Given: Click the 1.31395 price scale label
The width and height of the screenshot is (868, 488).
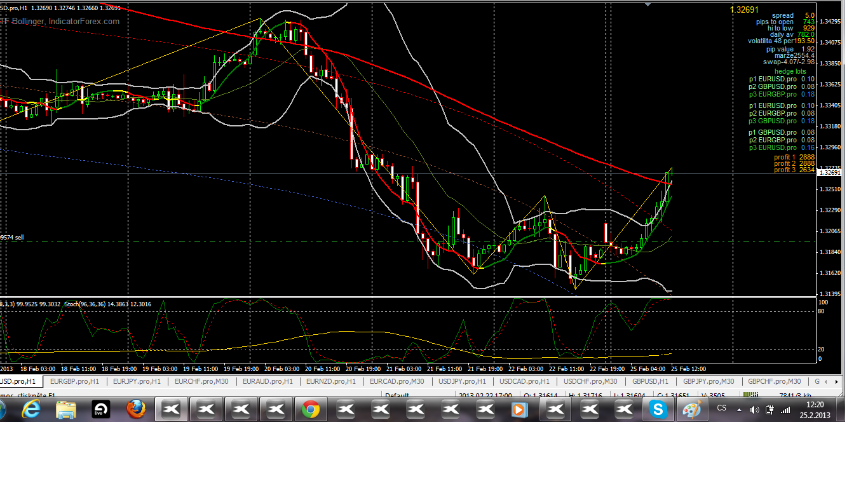Looking at the screenshot, I should pos(831,294).
